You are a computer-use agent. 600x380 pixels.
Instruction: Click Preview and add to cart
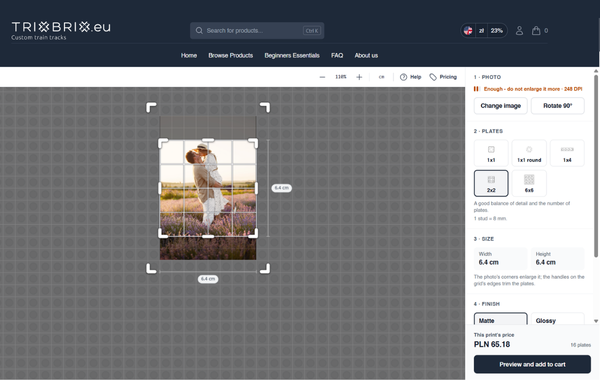[x=532, y=364]
